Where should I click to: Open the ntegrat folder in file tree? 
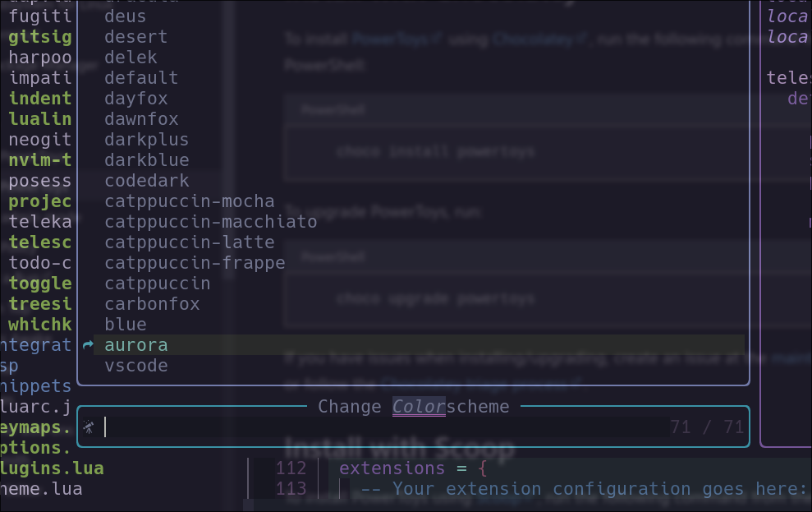(35, 345)
